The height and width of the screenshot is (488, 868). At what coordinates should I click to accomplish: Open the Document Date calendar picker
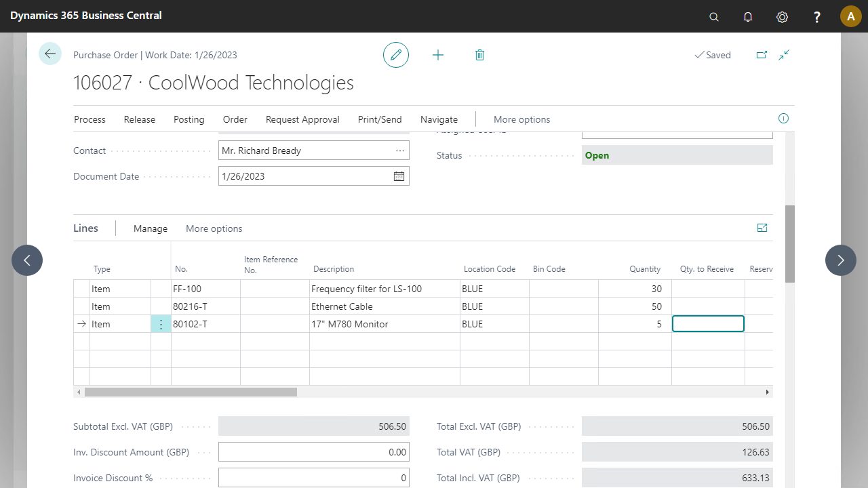[399, 176]
